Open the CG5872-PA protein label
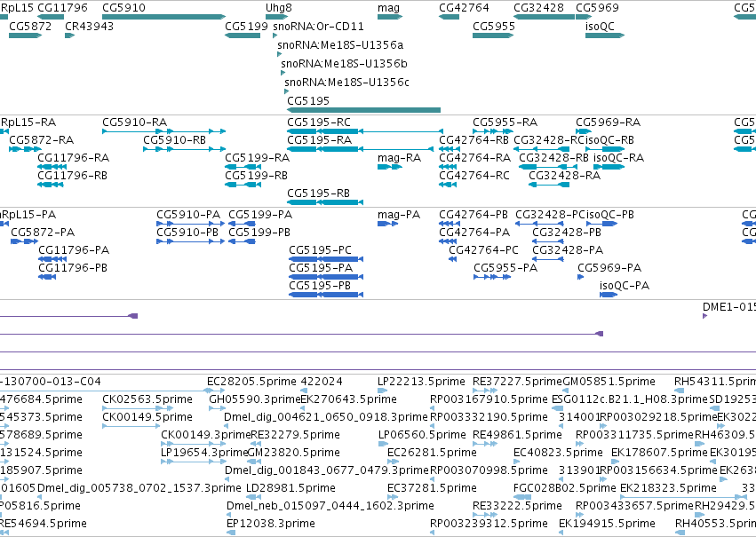The height and width of the screenshot is (537, 756). (43, 233)
